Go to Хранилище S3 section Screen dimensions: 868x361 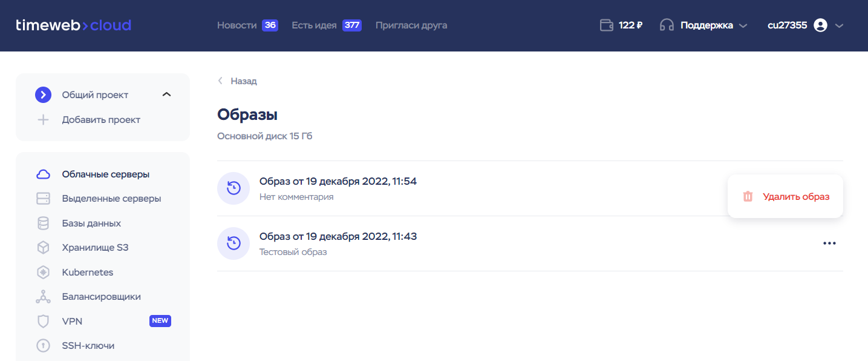95,248
